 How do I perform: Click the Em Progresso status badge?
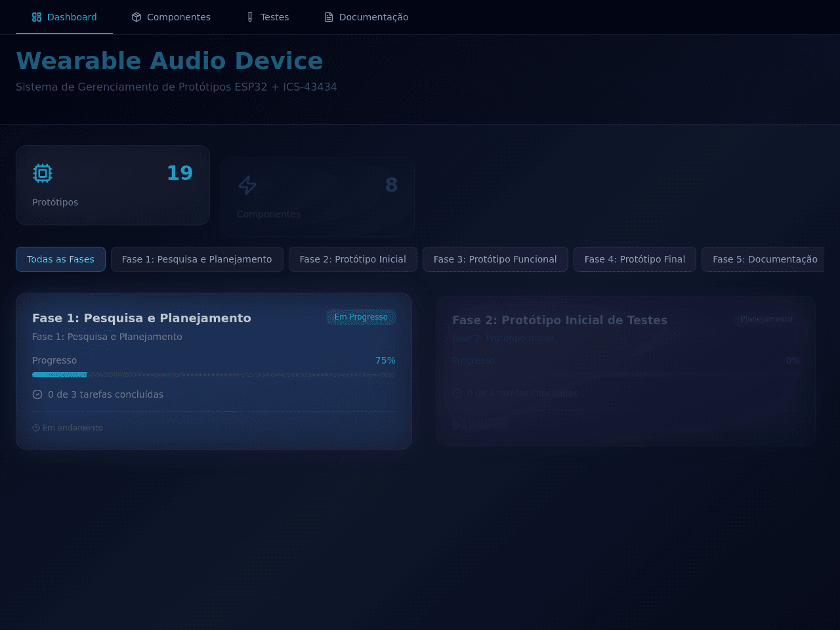tap(361, 317)
